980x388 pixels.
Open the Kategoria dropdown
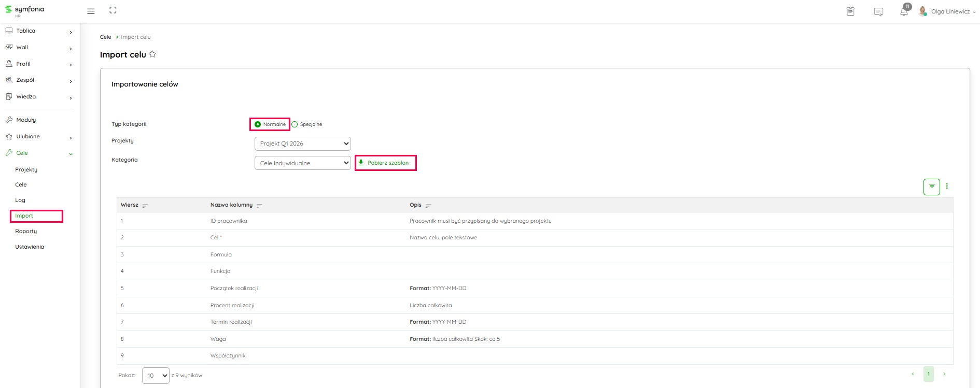tap(302, 163)
